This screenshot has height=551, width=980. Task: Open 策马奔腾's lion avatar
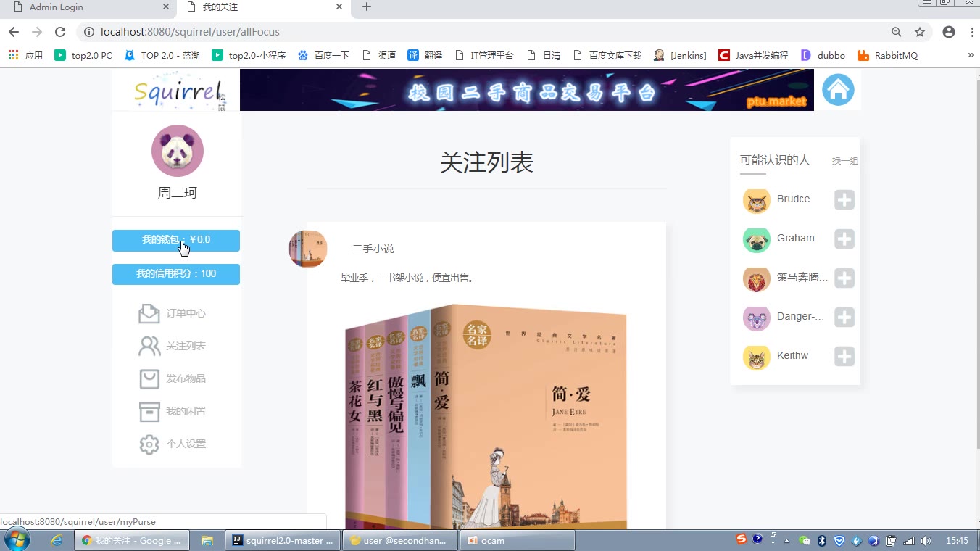pyautogui.click(x=757, y=279)
